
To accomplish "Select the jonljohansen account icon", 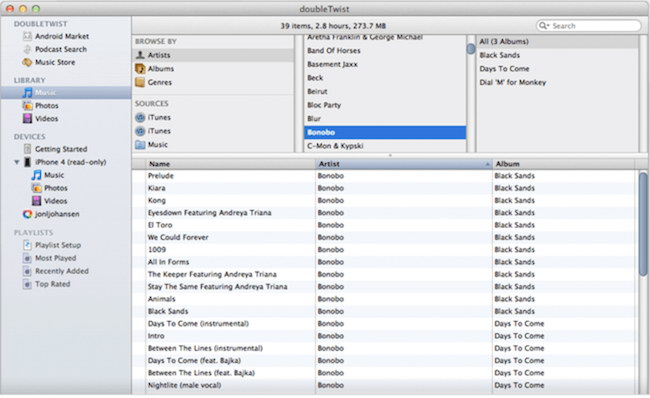I will coord(27,214).
